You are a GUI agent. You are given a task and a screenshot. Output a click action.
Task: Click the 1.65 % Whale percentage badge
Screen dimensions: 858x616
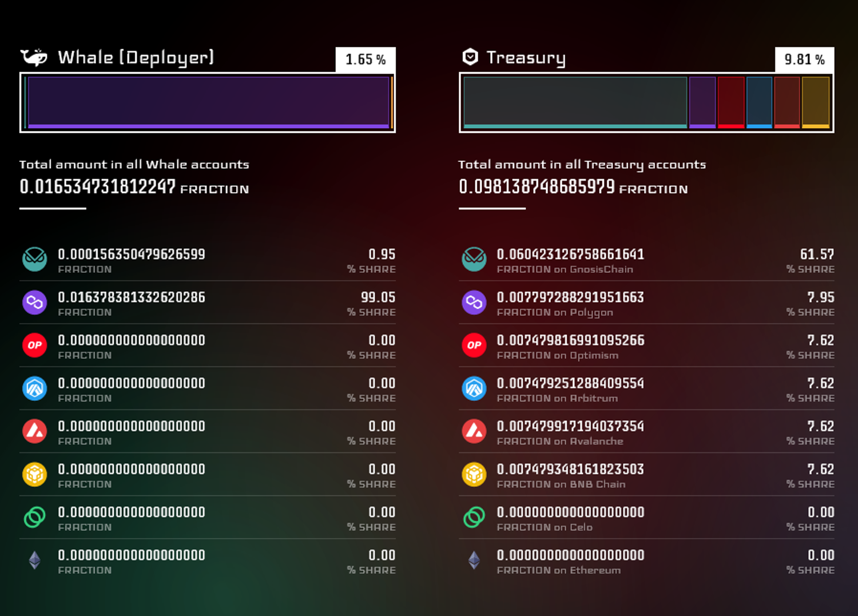366,59
